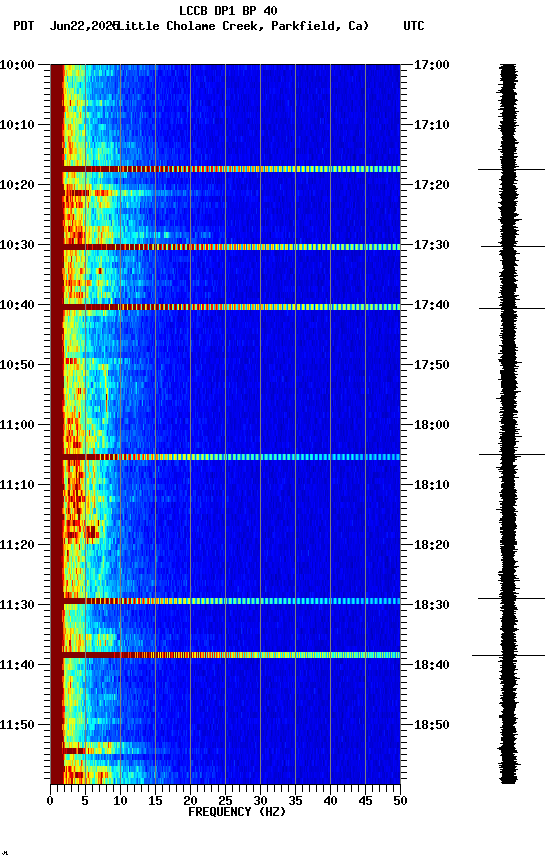The width and height of the screenshot is (552, 864).
Task: Click the 18:00 UTC time label
Action: point(431,425)
